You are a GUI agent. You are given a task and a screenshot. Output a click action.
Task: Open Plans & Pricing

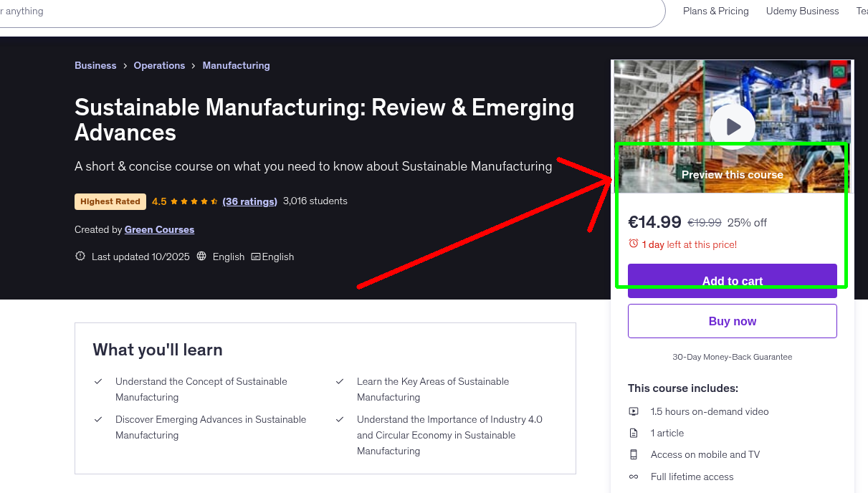(x=715, y=11)
